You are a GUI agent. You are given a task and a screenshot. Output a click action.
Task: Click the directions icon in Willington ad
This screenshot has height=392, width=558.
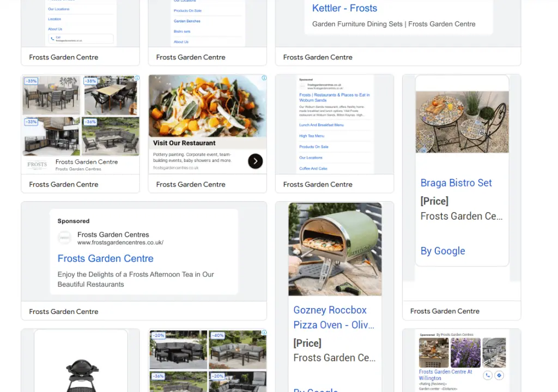[499, 375]
